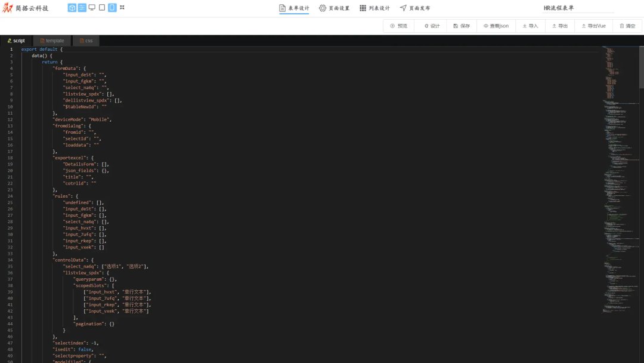644x363 pixels.
Task: Click the "queryparam" key text
Action: point(88,279)
